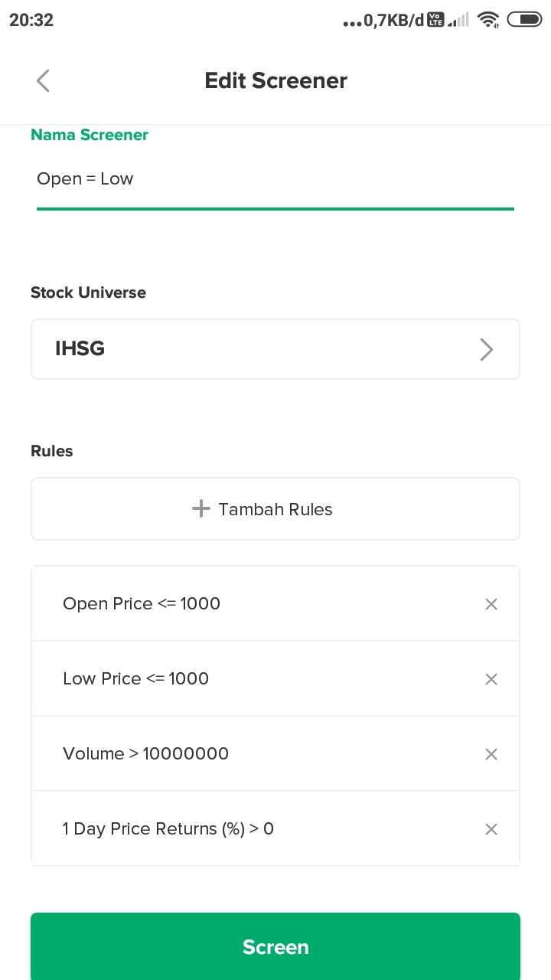The width and height of the screenshot is (551, 980).
Task: Tap the plus icon beside Tambah Rules
Action: (201, 509)
